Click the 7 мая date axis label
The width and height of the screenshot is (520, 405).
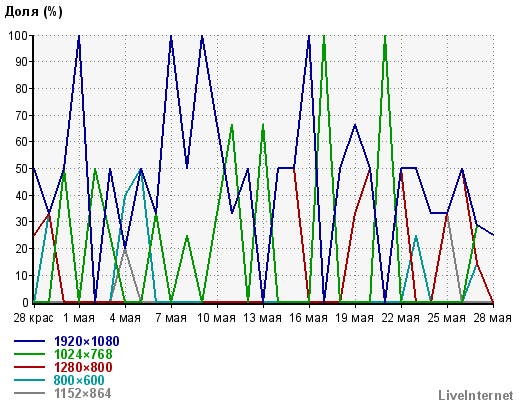[x=171, y=318]
